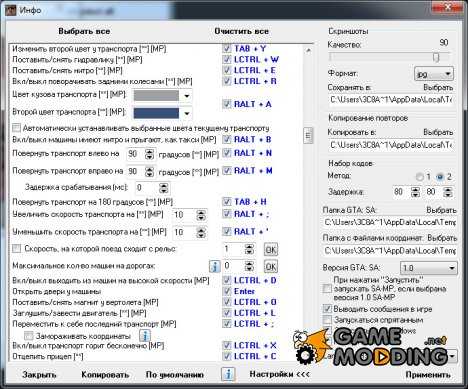
Task: Click the gray vehicle body color swatch
Action: click(x=156, y=96)
